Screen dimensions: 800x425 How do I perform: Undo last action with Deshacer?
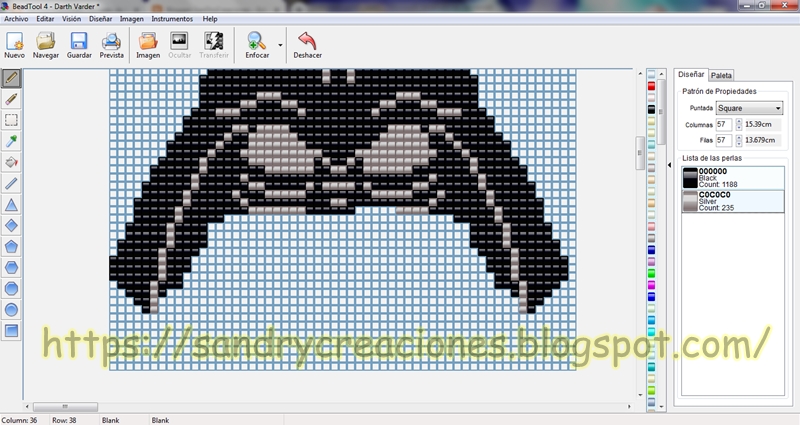pos(307,45)
